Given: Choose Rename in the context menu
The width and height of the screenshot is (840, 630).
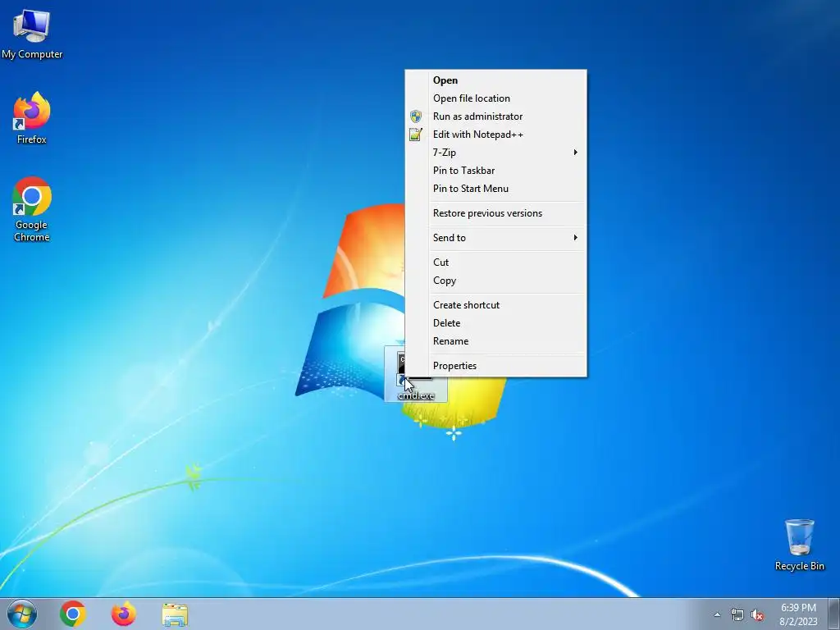Looking at the screenshot, I should (495, 341).
